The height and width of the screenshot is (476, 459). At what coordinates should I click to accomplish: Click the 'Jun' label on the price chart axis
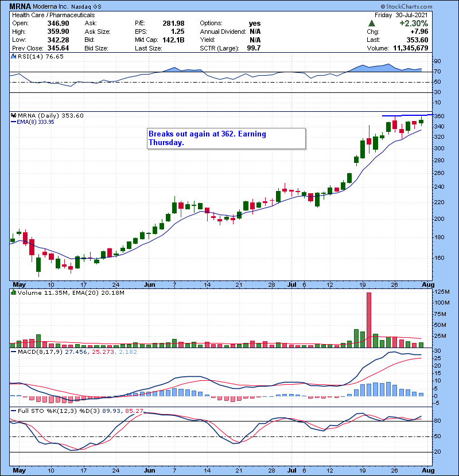149,285
